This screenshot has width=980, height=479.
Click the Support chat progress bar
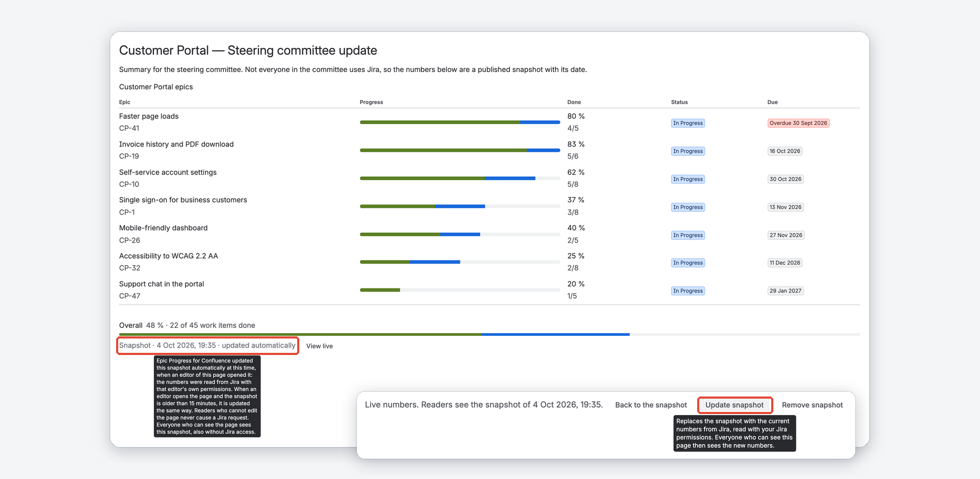460,290
